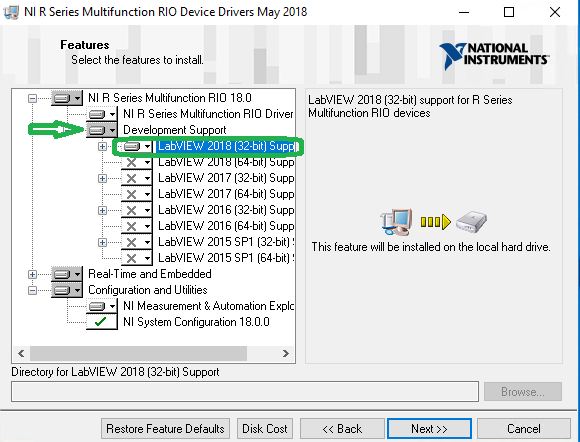
Task: Click the installer icon in title bar
Action: (x=11, y=12)
